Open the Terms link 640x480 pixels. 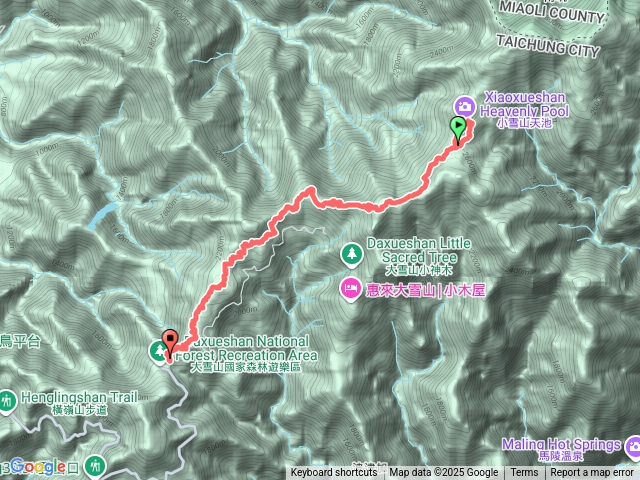click(x=524, y=473)
